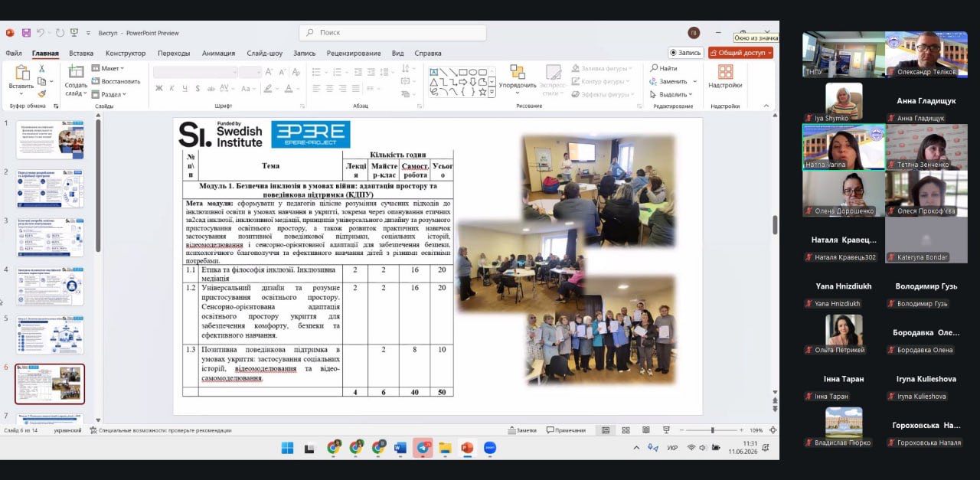Toggle text shadow S formatting
The width and height of the screenshot is (980, 480).
197,88
